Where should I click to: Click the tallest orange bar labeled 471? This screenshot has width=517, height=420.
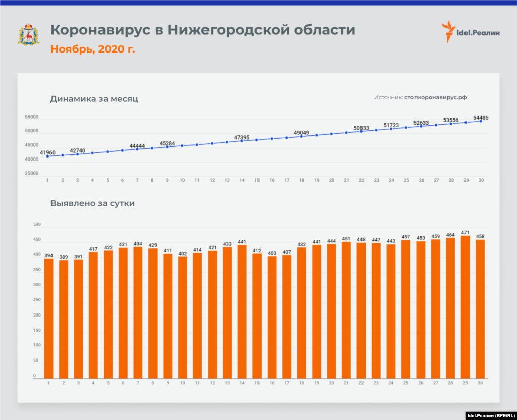466,307
